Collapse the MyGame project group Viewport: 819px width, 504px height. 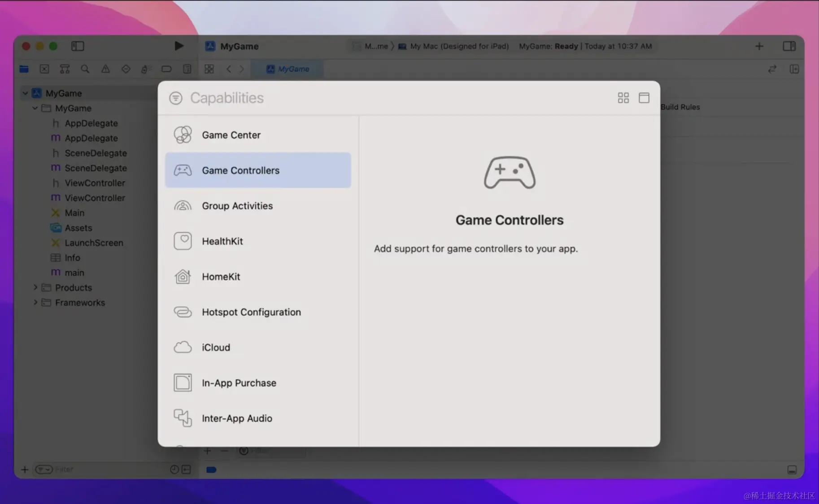pyautogui.click(x=25, y=93)
